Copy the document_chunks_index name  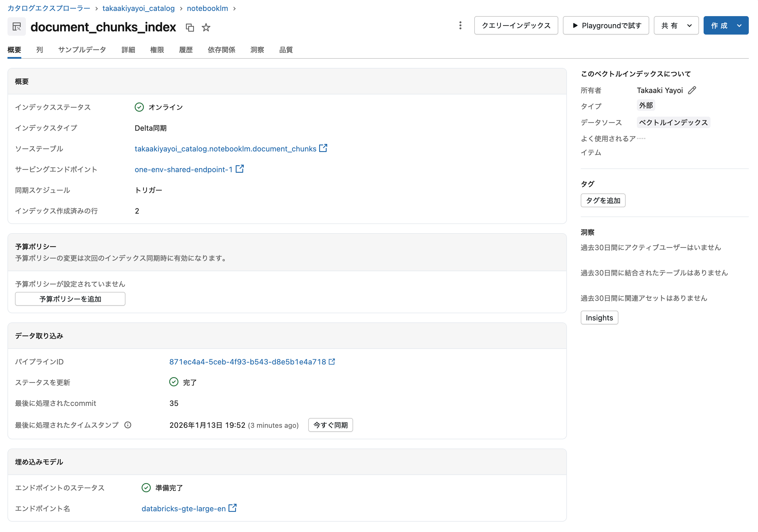tap(190, 28)
